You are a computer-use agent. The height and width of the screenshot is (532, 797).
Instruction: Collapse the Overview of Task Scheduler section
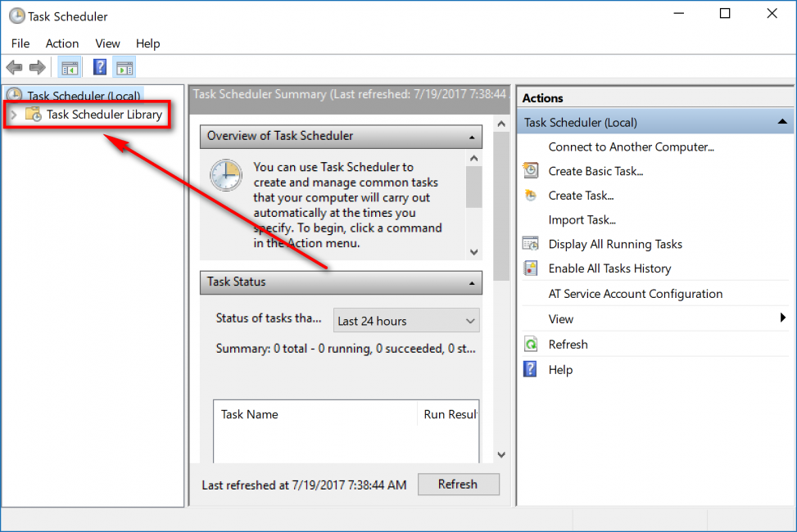click(472, 138)
